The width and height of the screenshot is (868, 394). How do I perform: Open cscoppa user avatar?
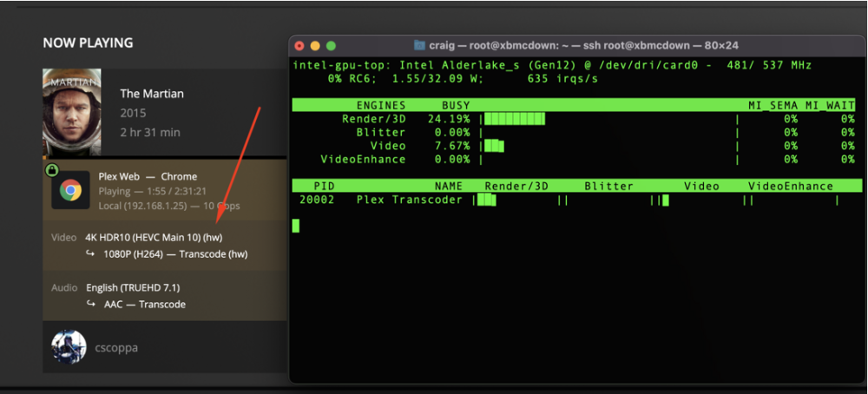click(x=69, y=347)
